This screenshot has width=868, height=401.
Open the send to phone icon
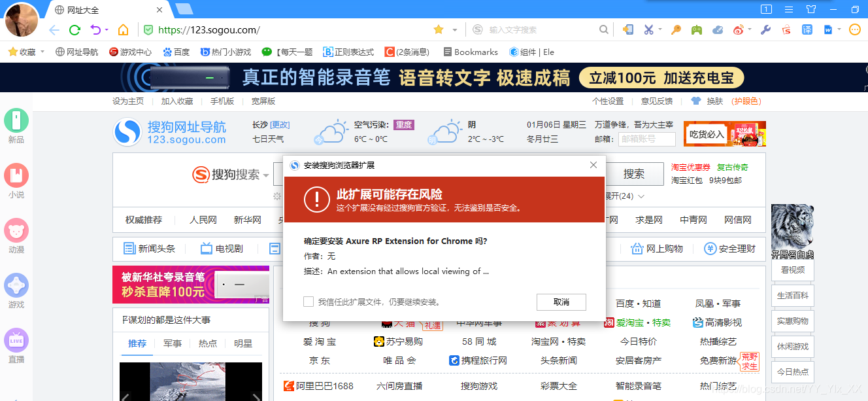pos(628,29)
